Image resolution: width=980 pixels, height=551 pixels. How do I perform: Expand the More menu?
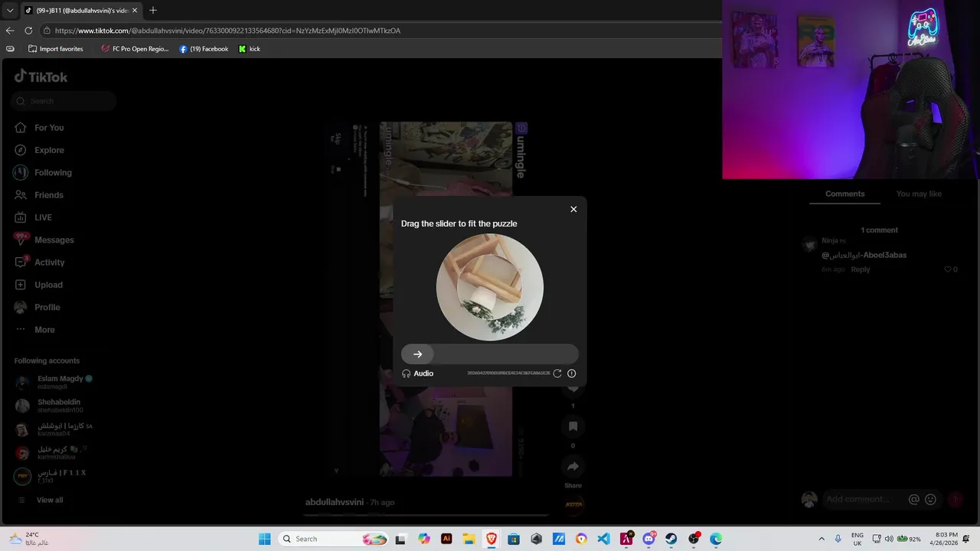click(35, 330)
